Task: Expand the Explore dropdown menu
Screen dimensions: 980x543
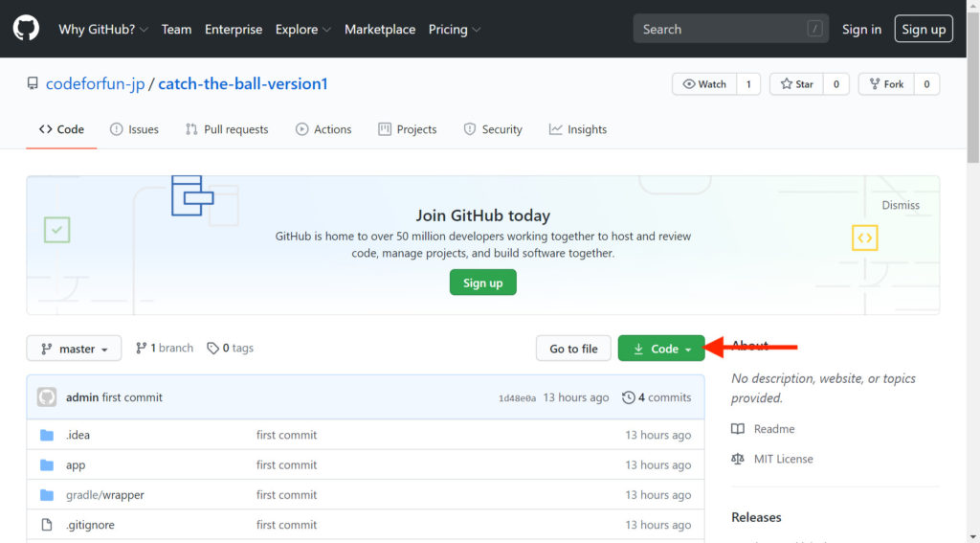Action: pyautogui.click(x=303, y=30)
